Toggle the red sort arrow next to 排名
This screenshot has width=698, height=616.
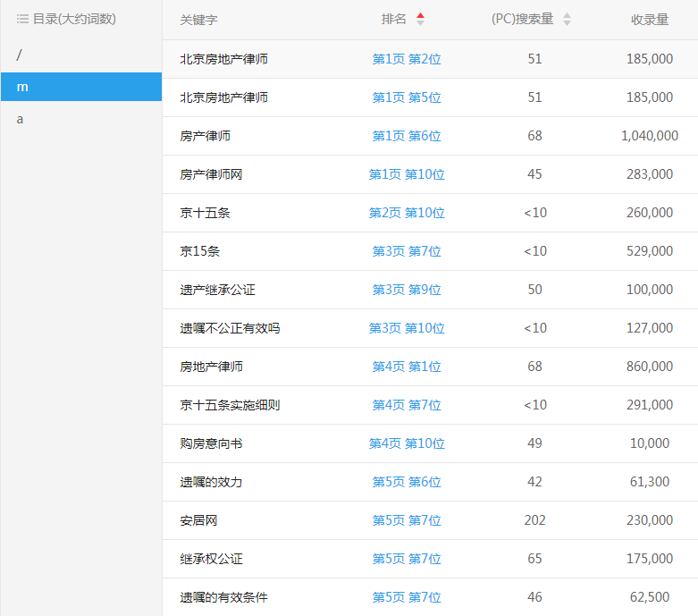[420, 19]
